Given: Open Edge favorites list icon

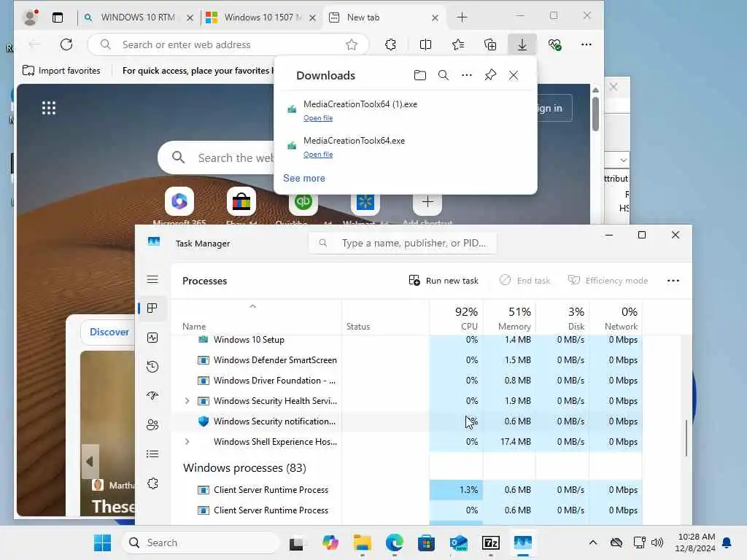Looking at the screenshot, I should (x=458, y=44).
